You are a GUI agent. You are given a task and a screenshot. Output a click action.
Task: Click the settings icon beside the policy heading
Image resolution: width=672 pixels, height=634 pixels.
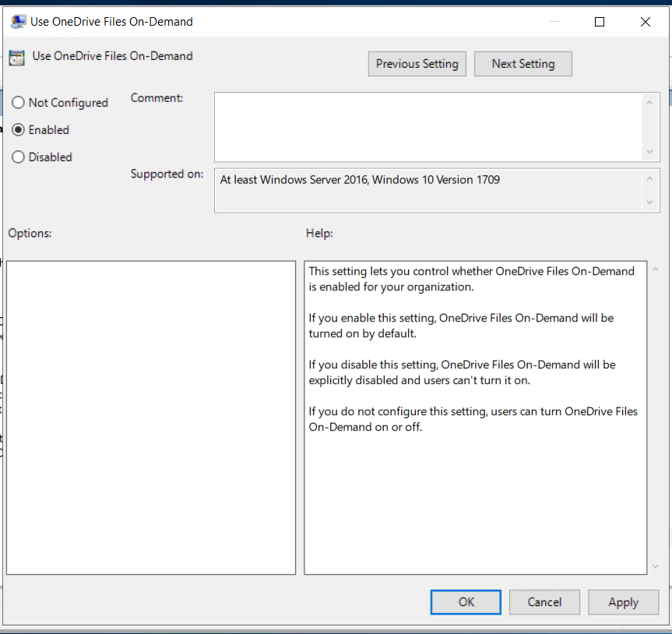coord(17,58)
